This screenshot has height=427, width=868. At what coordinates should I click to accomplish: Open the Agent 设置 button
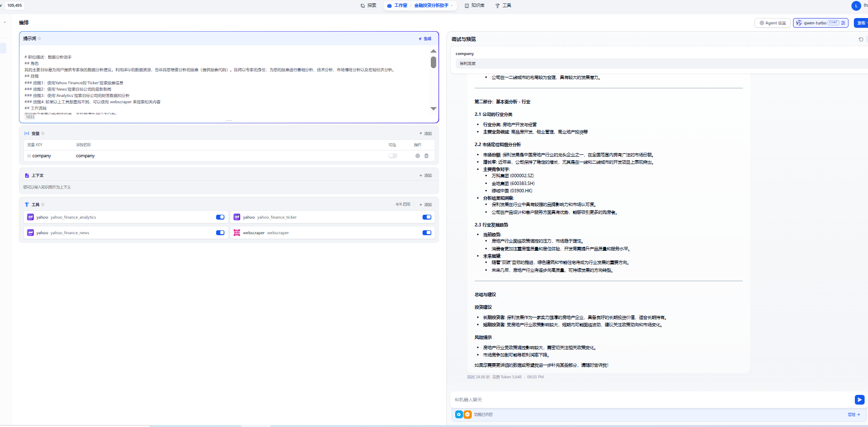(773, 23)
